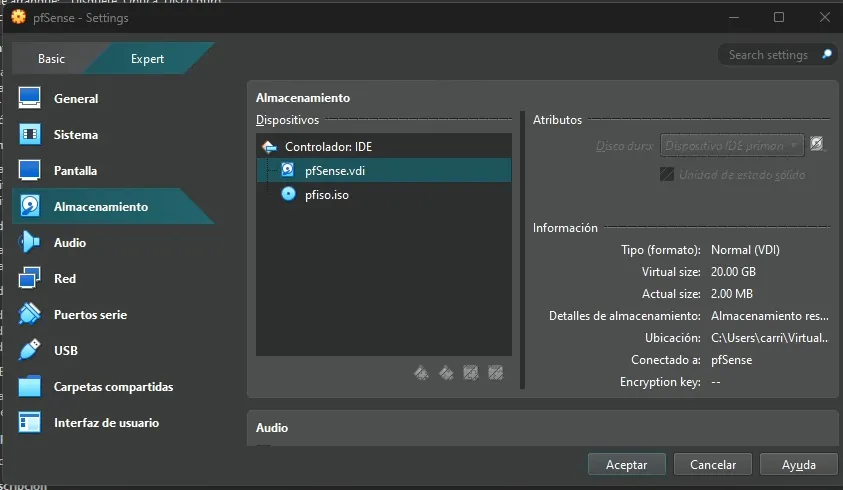Screen dimensions: 843x490
Task: Select the Almacenamiento disk icon in sidebar
Action: tap(30, 206)
